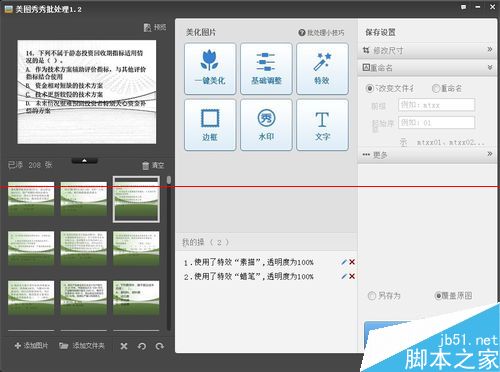Open the 水印 watermark tool
This screenshot has width=500, height=372.
coord(266,125)
